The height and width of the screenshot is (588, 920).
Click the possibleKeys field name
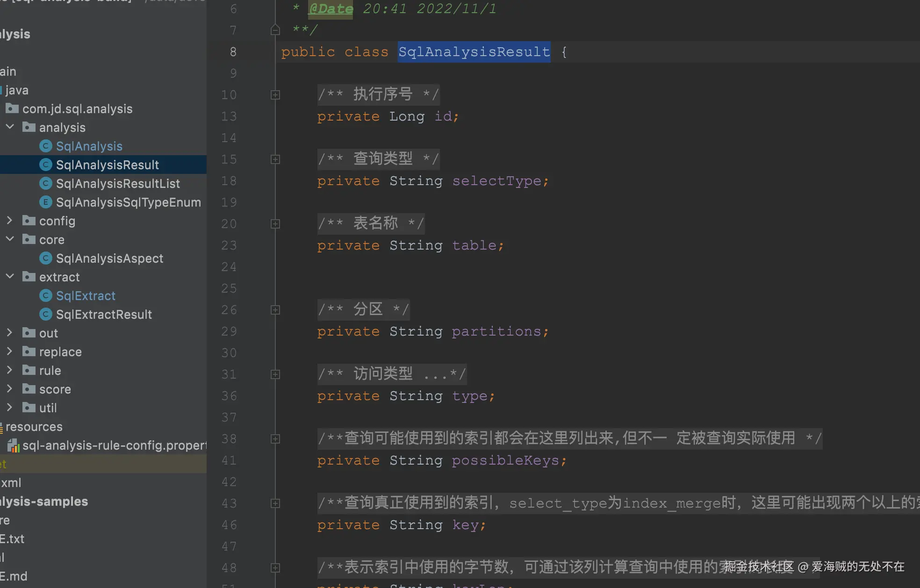pos(505,460)
